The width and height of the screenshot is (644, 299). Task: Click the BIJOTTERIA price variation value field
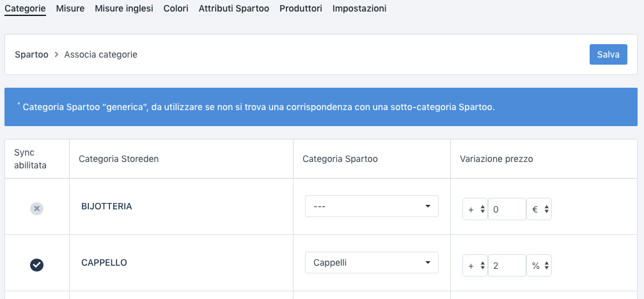click(x=507, y=209)
